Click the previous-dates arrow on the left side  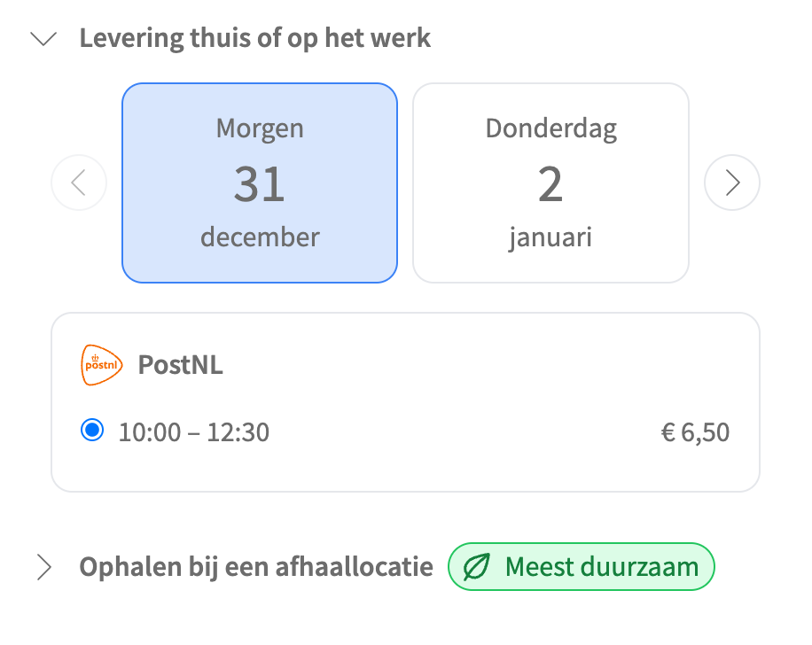[79, 183]
